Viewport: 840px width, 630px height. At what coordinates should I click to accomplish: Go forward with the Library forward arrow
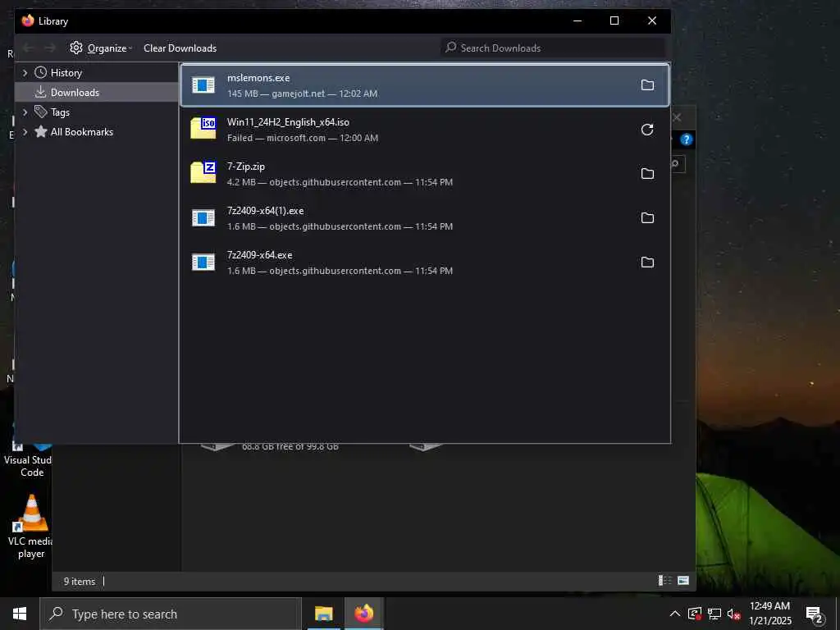50,48
